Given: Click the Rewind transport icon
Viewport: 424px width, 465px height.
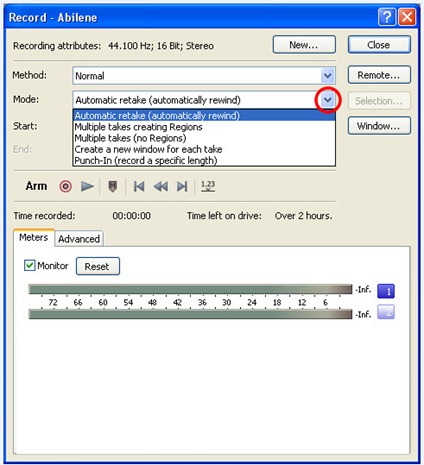Looking at the screenshot, I should coord(161,186).
